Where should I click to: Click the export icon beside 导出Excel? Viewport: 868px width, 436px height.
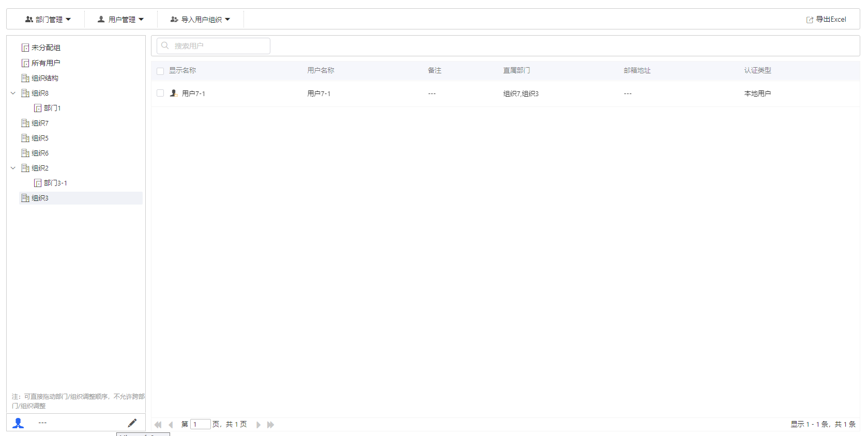point(810,20)
